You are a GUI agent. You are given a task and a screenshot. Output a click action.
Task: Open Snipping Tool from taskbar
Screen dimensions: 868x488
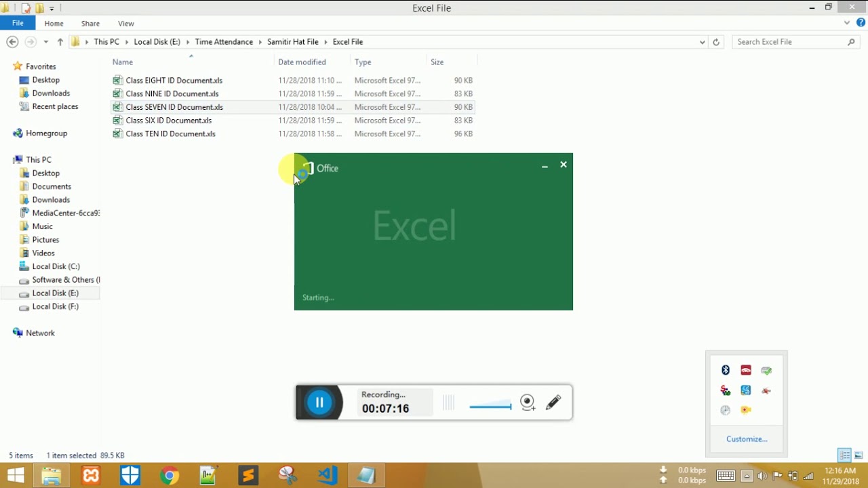click(288, 476)
